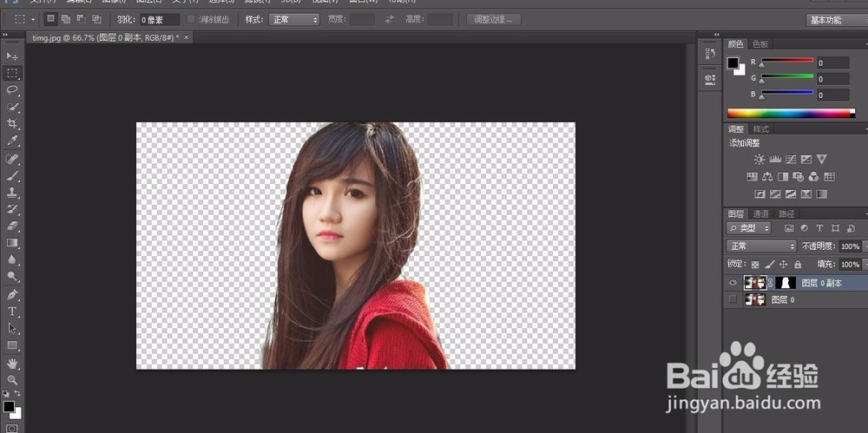This screenshot has height=433, width=868.
Task: Add a Hue/Saturation adjustment
Action: click(x=752, y=177)
